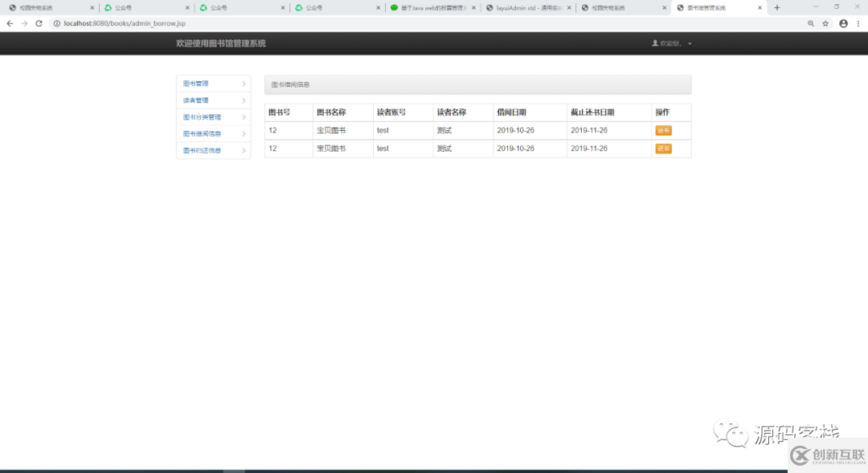This screenshot has height=473, width=868.
Task: Open 图书管理 in the sidebar
Action: tap(196, 84)
